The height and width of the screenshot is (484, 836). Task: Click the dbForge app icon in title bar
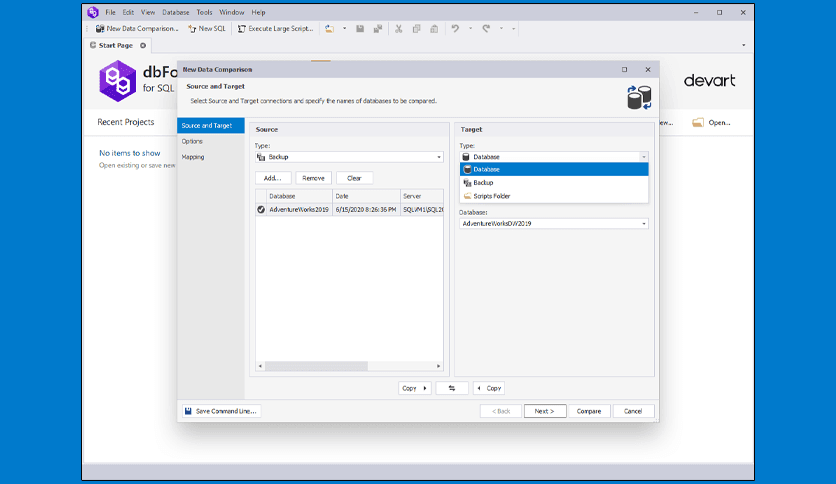(x=93, y=12)
